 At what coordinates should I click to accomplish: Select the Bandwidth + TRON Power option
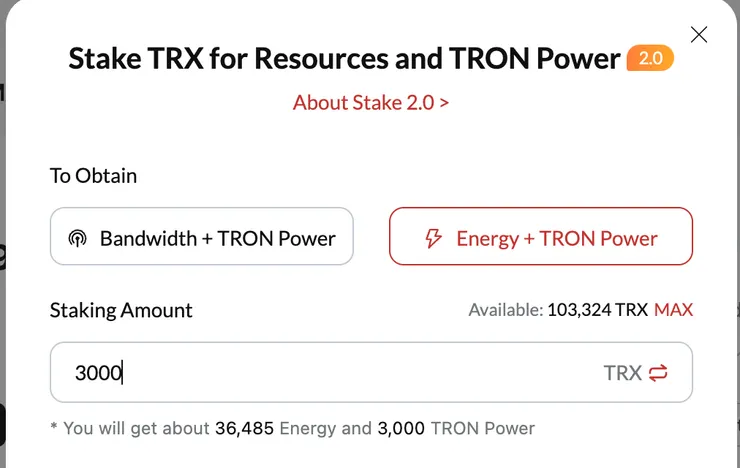pyautogui.click(x=202, y=237)
